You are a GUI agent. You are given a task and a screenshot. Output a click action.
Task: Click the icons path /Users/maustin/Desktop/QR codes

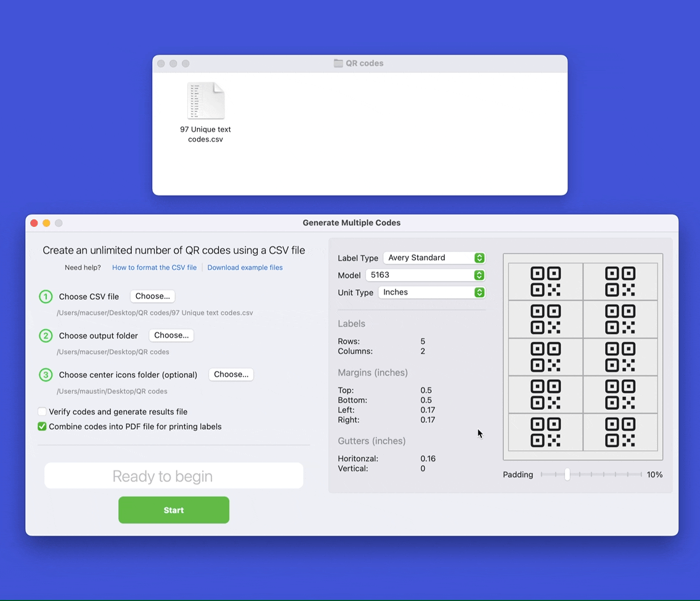pyautogui.click(x=112, y=391)
